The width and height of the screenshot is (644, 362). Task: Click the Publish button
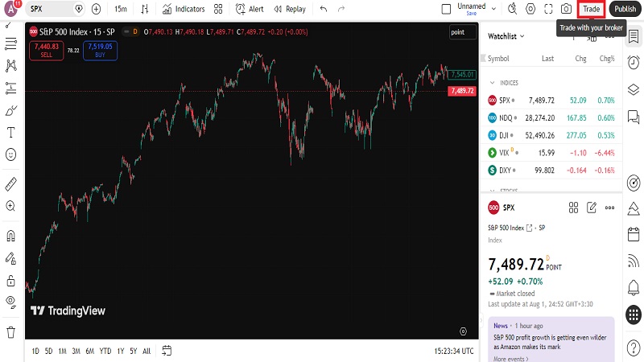[625, 9]
